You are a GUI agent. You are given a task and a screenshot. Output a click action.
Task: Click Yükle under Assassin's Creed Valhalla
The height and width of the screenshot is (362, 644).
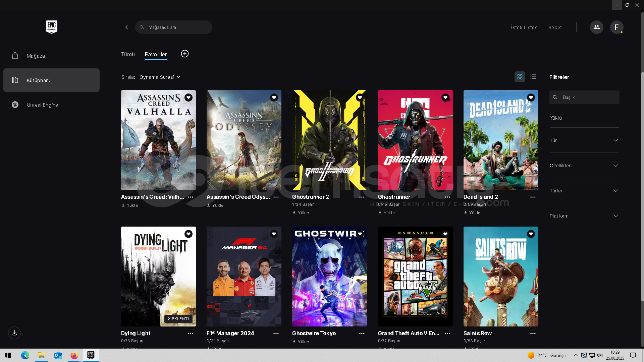(129, 205)
